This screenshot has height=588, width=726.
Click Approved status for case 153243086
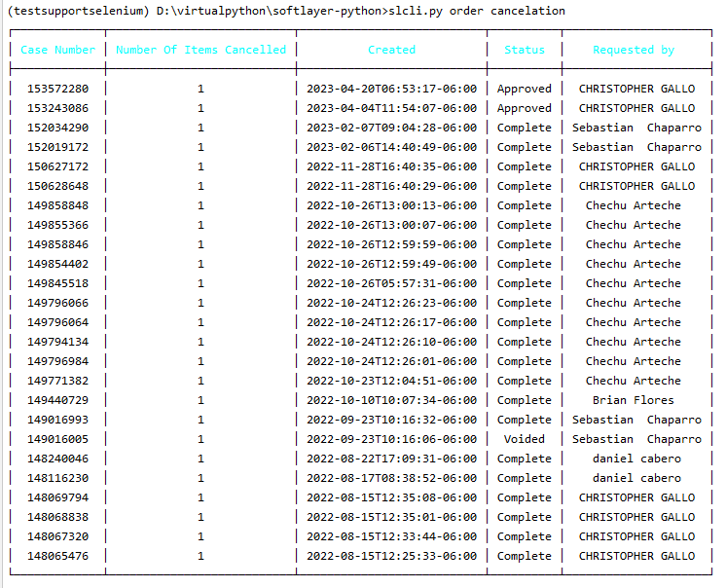(525, 108)
